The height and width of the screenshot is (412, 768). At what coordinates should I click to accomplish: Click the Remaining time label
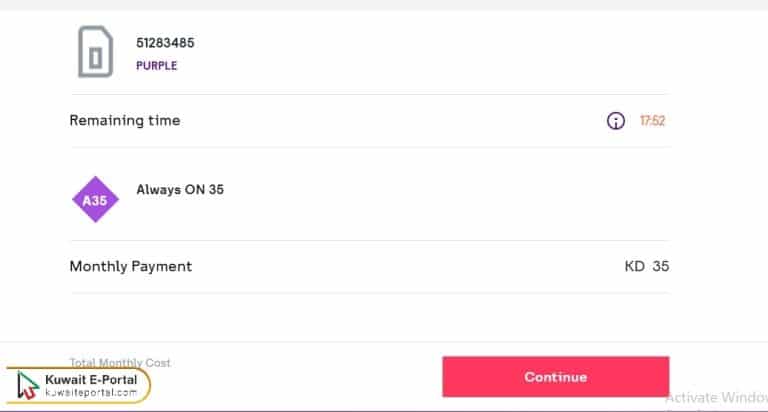click(125, 121)
